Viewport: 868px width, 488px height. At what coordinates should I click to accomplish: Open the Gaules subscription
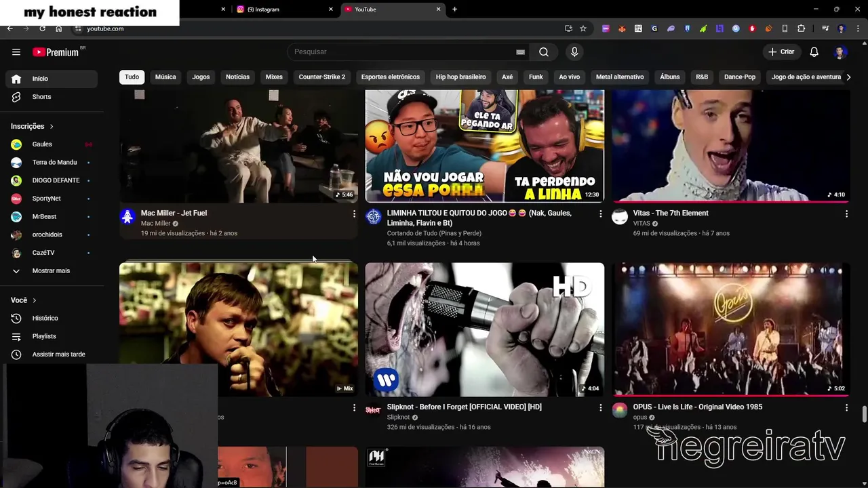coord(52,144)
